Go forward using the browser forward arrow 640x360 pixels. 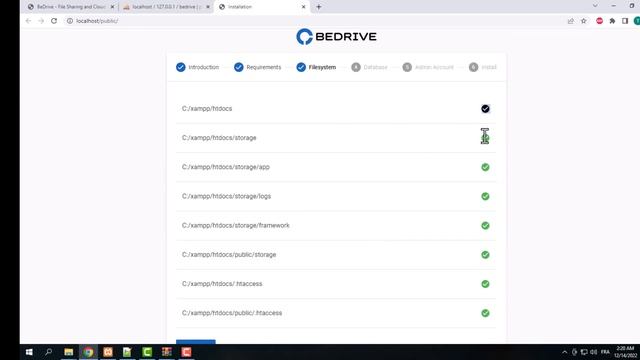point(41,21)
